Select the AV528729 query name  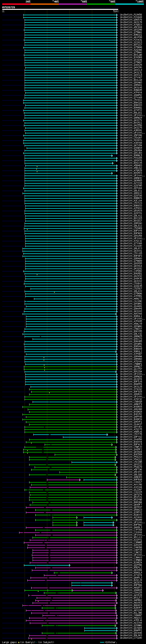(8, 8)
